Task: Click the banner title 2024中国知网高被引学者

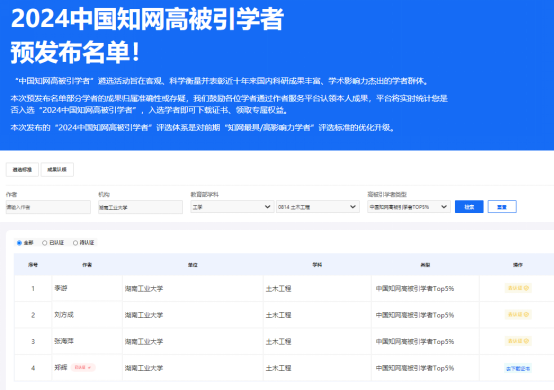Action: coord(147,18)
